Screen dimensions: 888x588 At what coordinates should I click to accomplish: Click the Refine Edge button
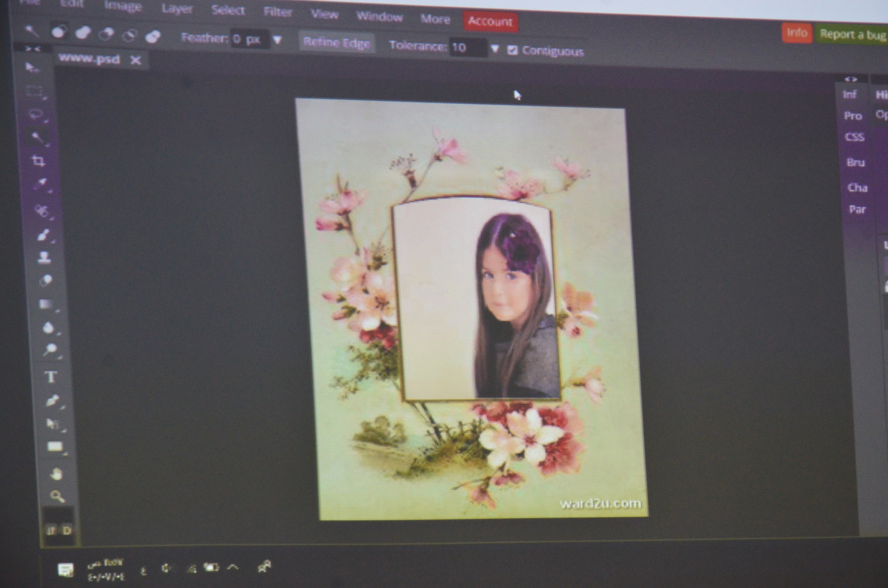[337, 43]
